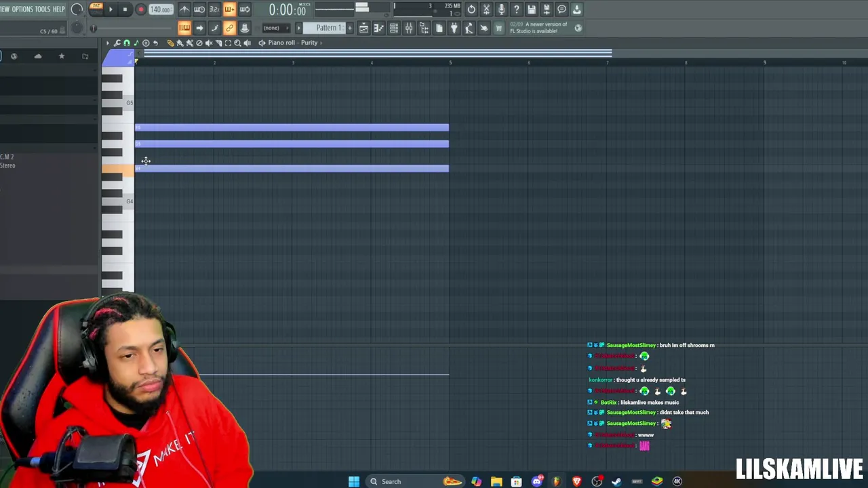Viewport: 868px width, 488px height.
Task: Select the piano roll Zoom tool
Action: 237,43
